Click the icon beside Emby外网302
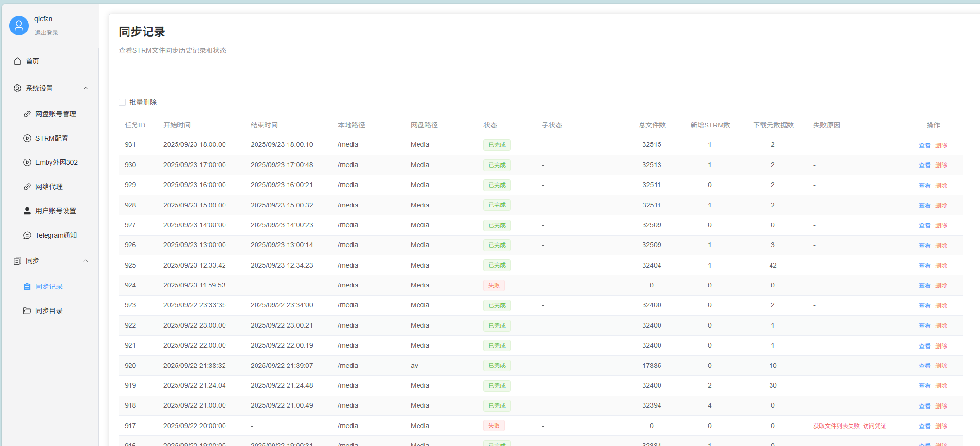The height and width of the screenshot is (446, 980). tap(27, 162)
